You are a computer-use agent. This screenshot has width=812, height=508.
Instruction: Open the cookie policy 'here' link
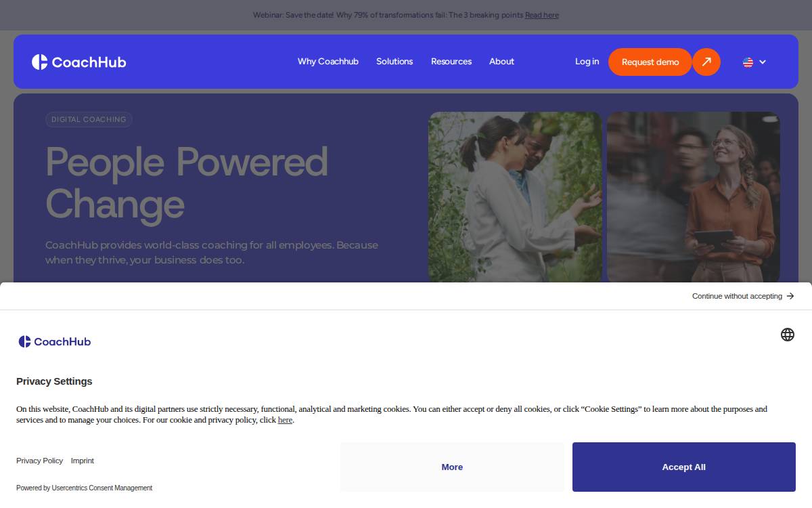tap(285, 420)
